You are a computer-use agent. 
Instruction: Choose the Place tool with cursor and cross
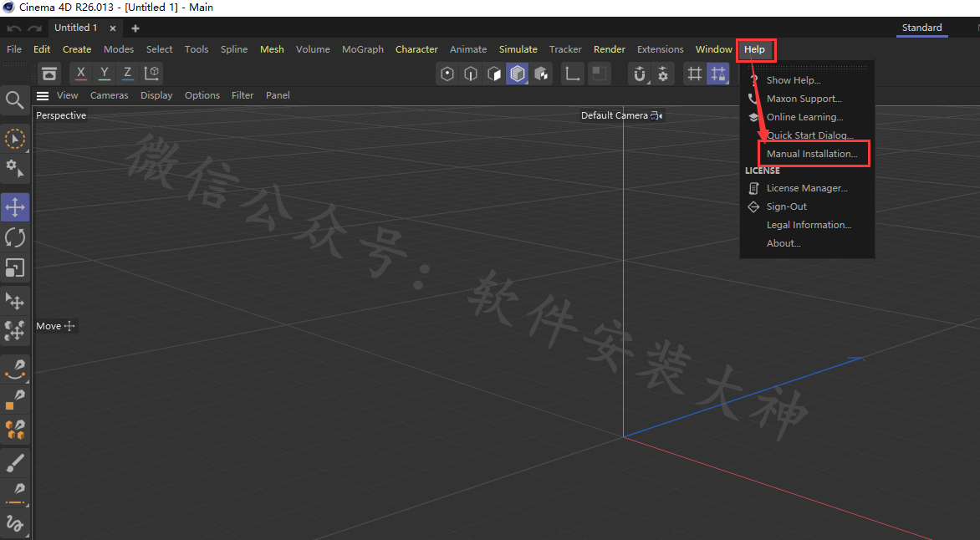pos(15,301)
